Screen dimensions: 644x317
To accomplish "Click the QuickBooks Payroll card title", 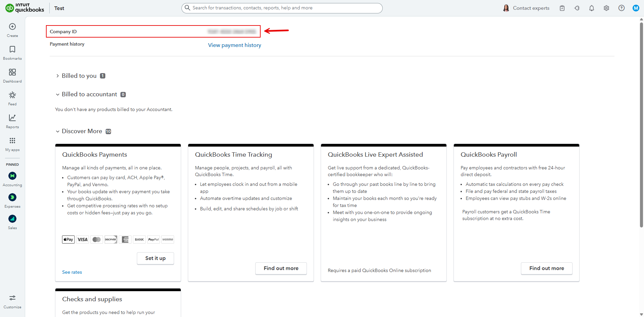I will pos(489,154).
